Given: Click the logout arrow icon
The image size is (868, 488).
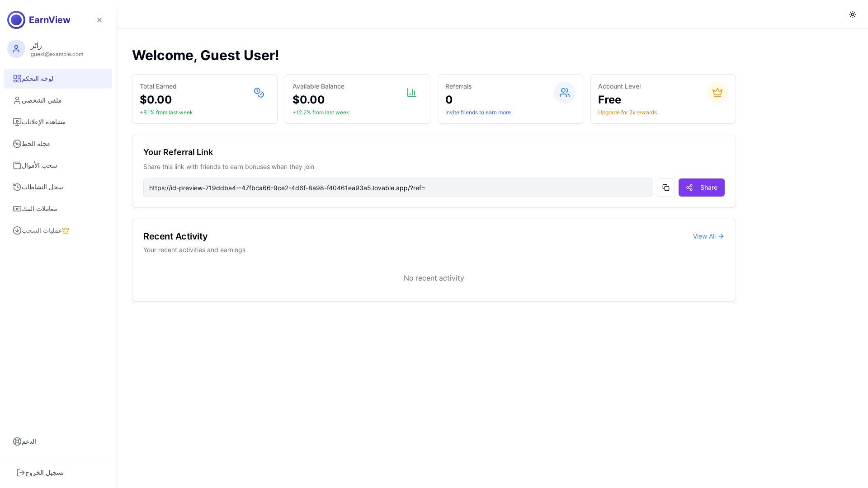Looking at the screenshot, I should tap(21, 473).
